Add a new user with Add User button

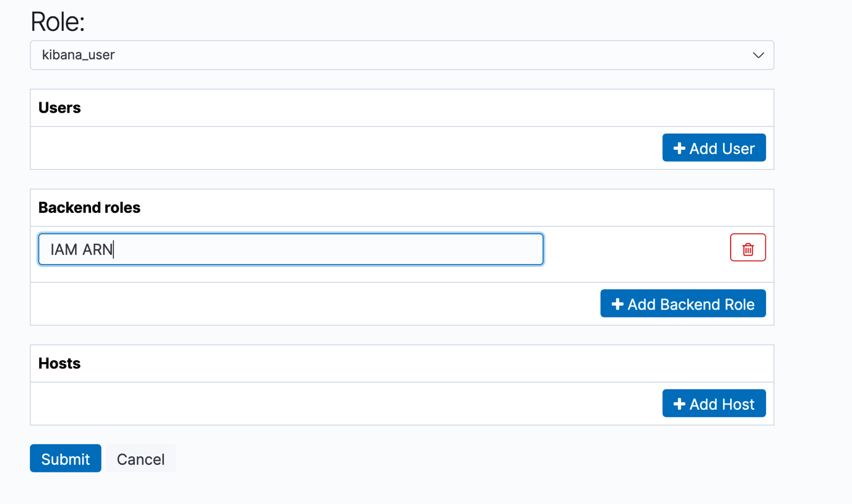[714, 148]
